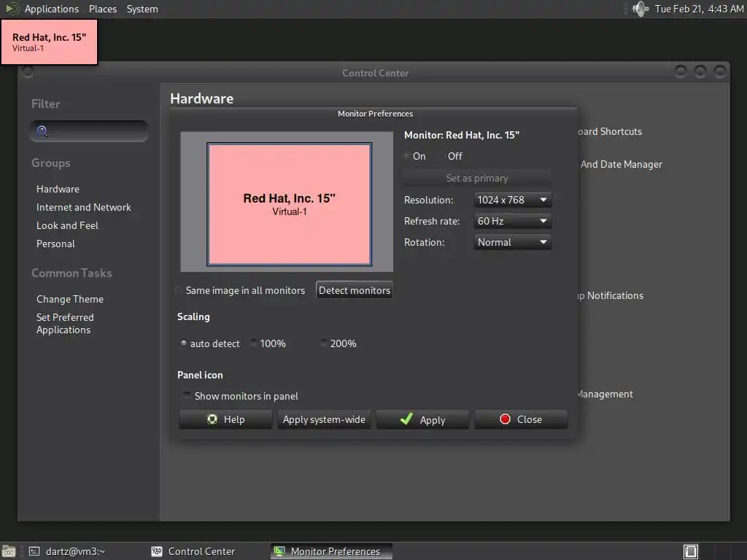The height and width of the screenshot is (560, 747).
Task: Click the Detect monitors button
Action: click(x=354, y=290)
